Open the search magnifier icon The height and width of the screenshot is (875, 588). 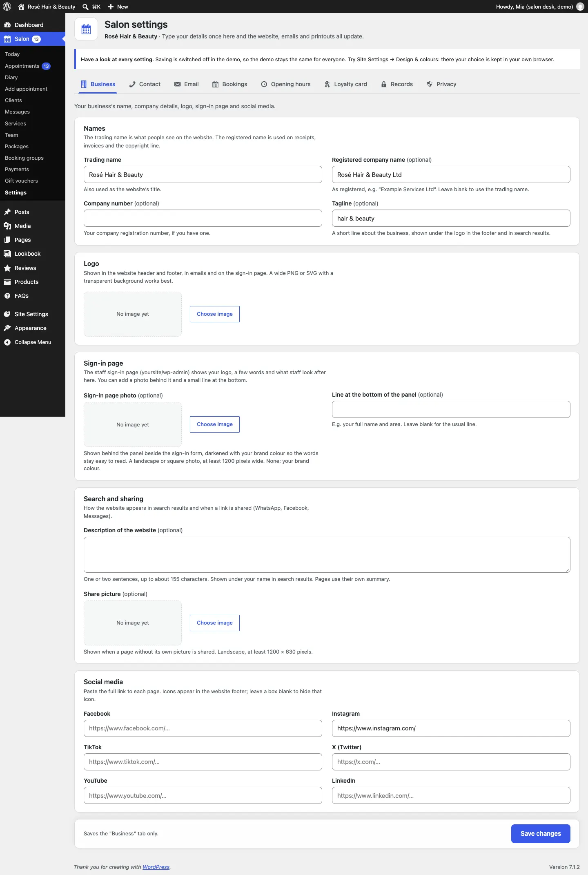tap(85, 7)
